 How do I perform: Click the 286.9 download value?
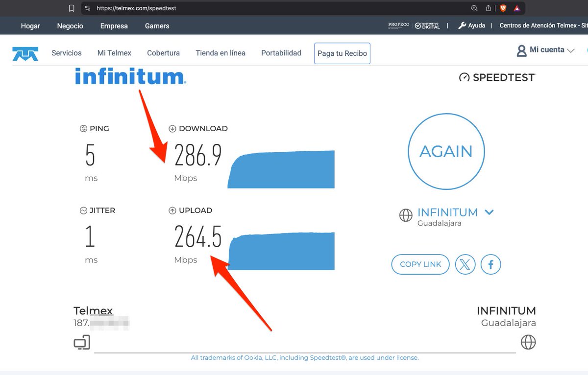[x=198, y=155]
